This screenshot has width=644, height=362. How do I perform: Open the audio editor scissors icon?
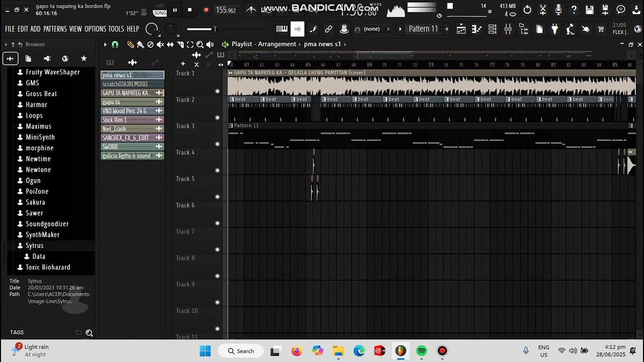click(543, 10)
